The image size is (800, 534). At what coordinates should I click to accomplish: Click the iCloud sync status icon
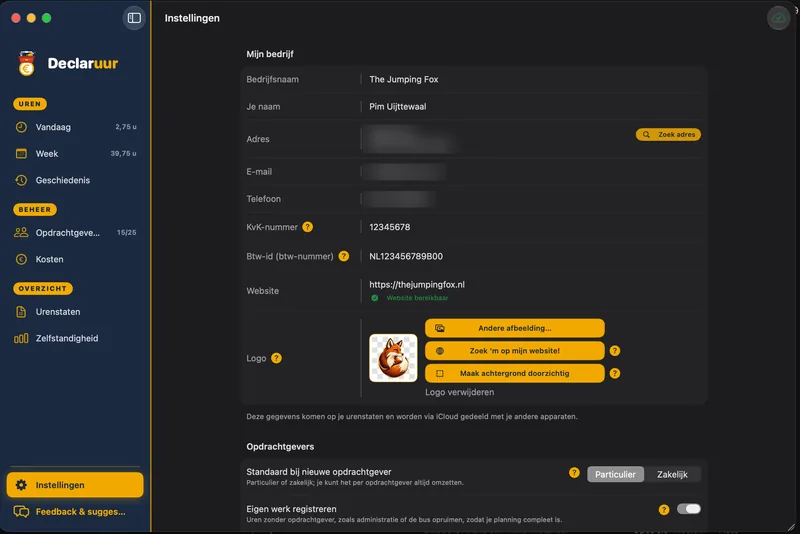(x=778, y=18)
